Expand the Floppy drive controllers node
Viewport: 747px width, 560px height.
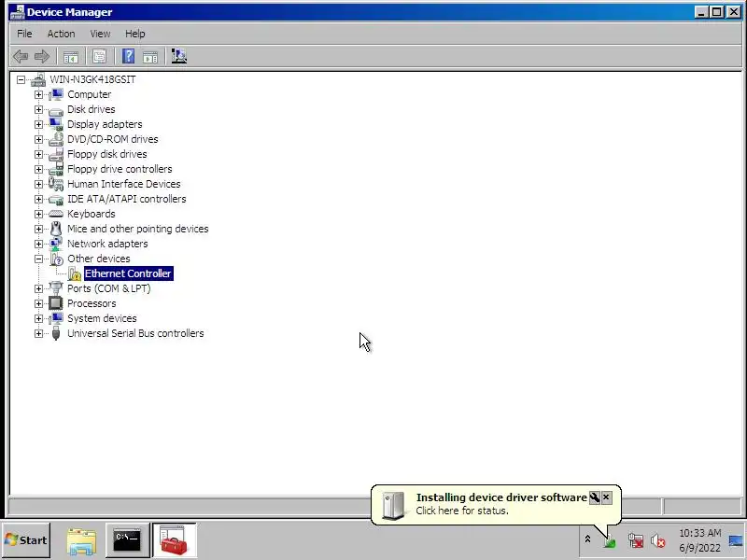coord(38,169)
